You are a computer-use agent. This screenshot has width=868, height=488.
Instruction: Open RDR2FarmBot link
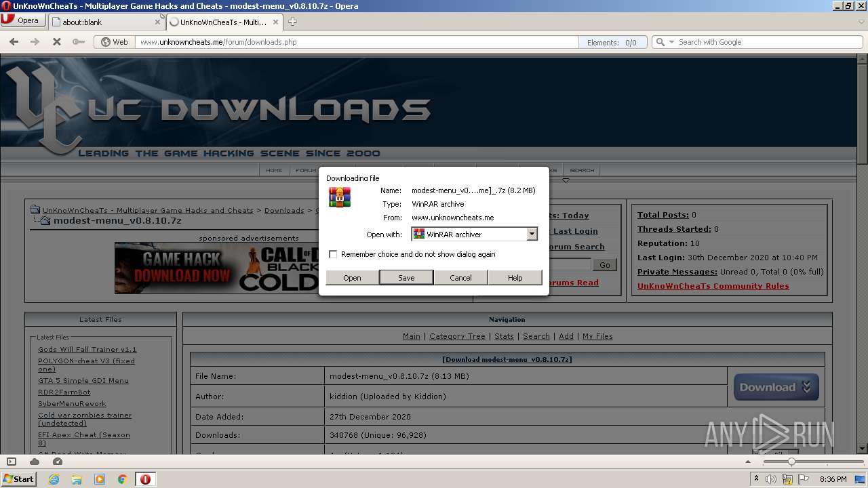point(64,392)
